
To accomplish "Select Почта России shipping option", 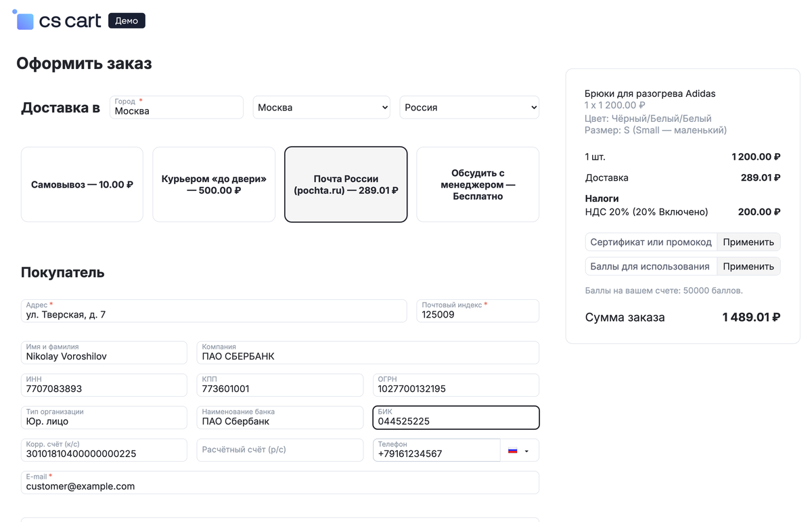I will click(346, 184).
